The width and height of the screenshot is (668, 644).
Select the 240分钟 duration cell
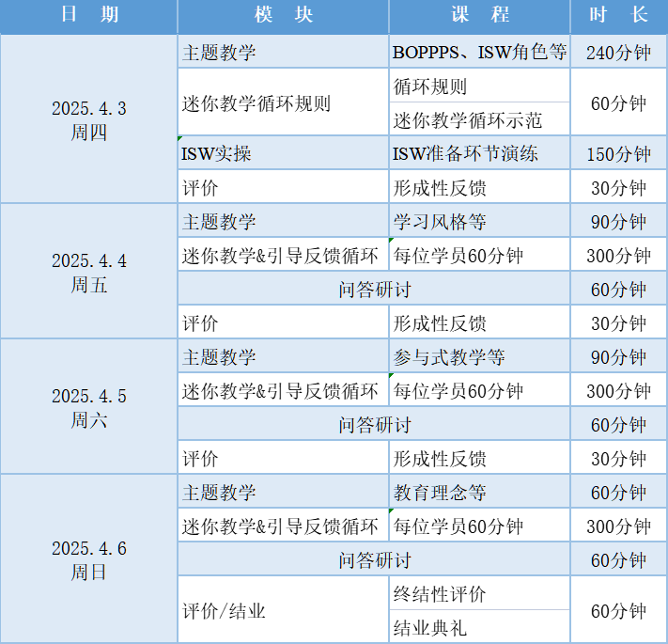click(619, 51)
